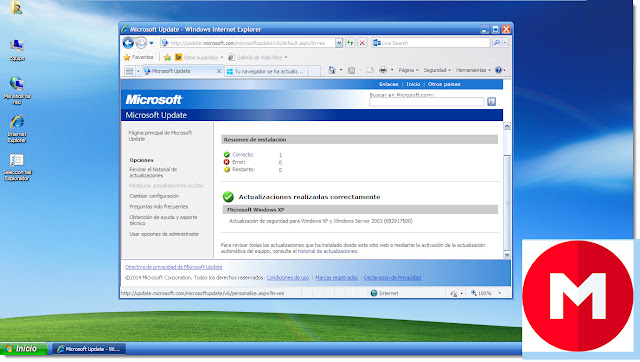640x362 pixels.
Task: Click the Print icon
Action: click(x=383, y=70)
